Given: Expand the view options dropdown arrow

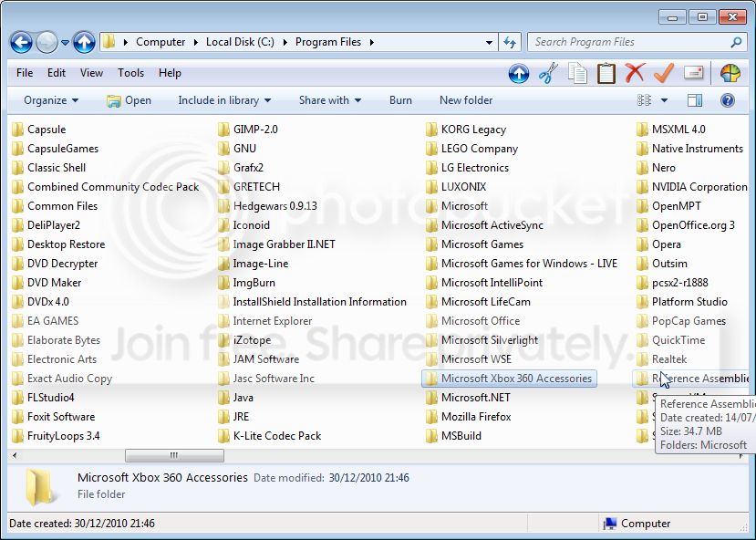Looking at the screenshot, I should [664, 100].
